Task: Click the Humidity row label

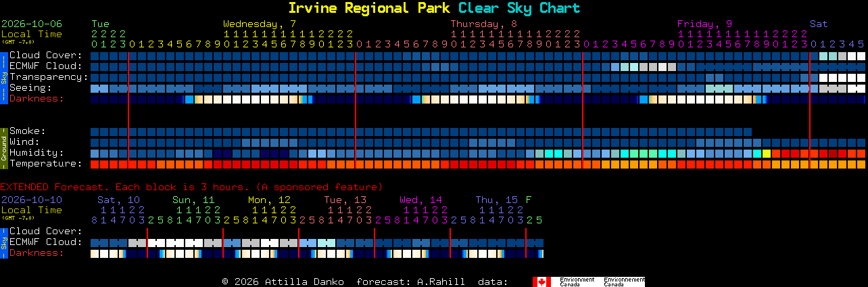Action: (37, 153)
